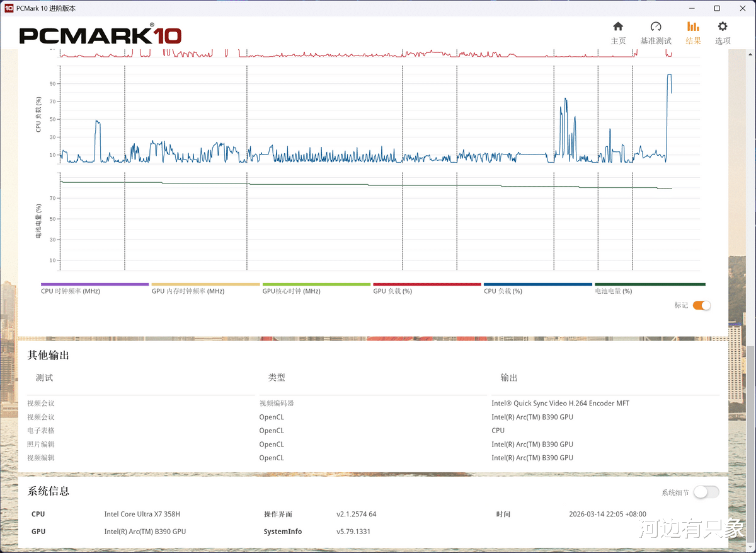This screenshot has height=553, width=756.
Task: Click the CPU output cell for 电子表格
Action: [498, 431]
